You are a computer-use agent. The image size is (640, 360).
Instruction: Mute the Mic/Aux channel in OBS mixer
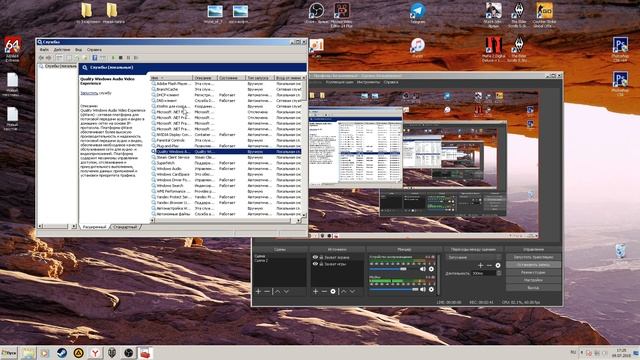[423, 289]
